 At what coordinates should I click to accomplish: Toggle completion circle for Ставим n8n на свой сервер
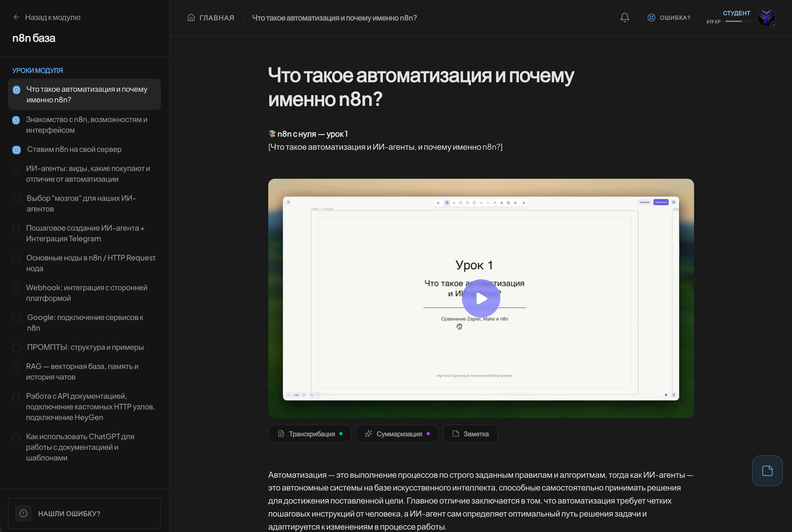pos(16,149)
